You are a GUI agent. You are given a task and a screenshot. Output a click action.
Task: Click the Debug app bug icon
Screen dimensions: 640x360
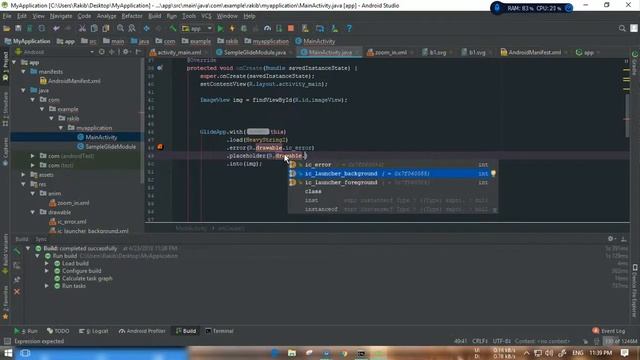tap(244, 29)
